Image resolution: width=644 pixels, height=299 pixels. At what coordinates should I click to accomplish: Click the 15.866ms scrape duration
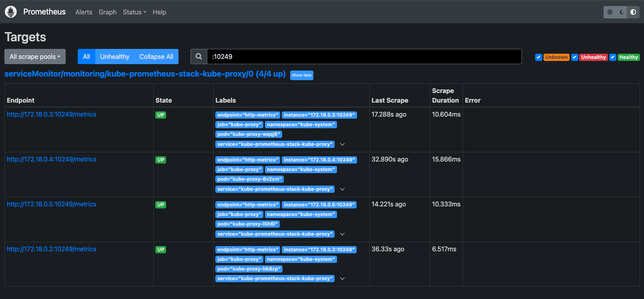tap(446, 159)
